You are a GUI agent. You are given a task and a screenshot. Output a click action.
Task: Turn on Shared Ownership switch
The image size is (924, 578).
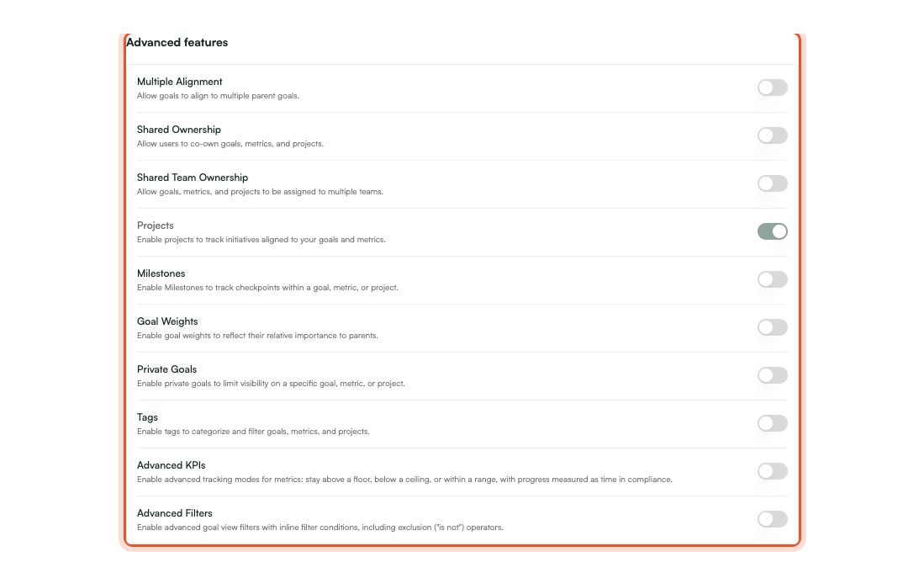(772, 135)
